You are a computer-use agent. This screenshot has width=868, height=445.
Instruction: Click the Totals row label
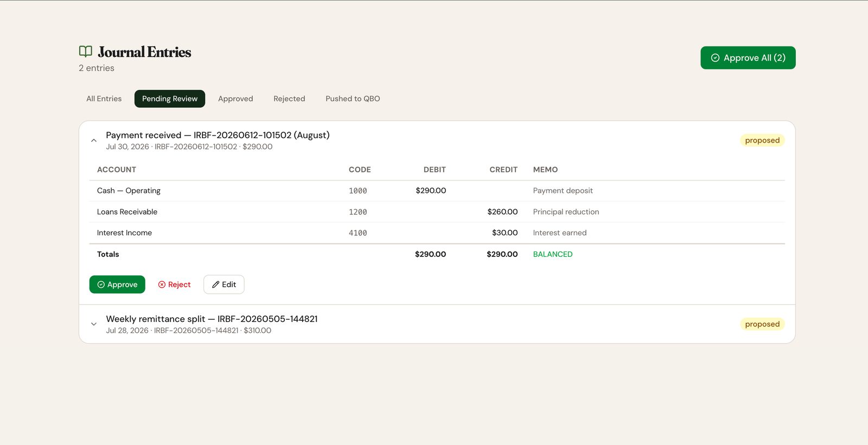tap(108, 254)
